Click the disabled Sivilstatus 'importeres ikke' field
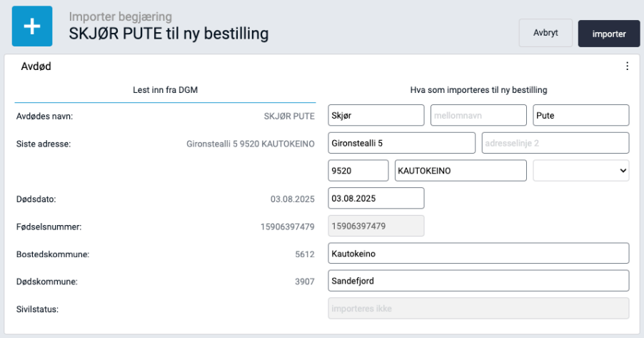 478,309
